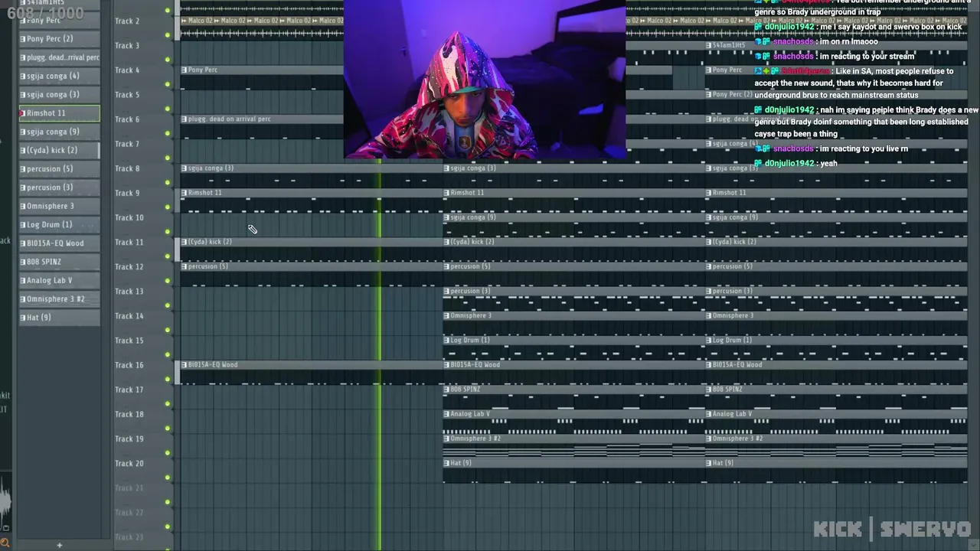
Task: Mute Track 20 with its green LED
Action: pyautogui.click(x=168, y=477)
